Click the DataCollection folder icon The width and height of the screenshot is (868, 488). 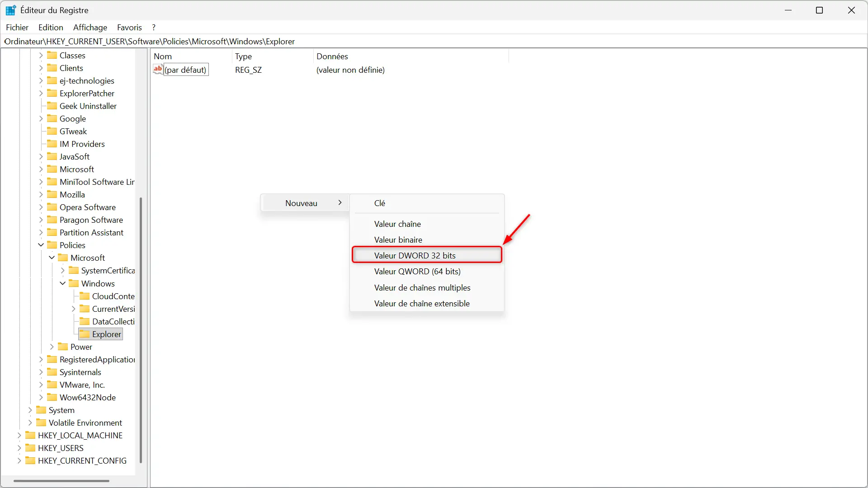click(85, 321)
